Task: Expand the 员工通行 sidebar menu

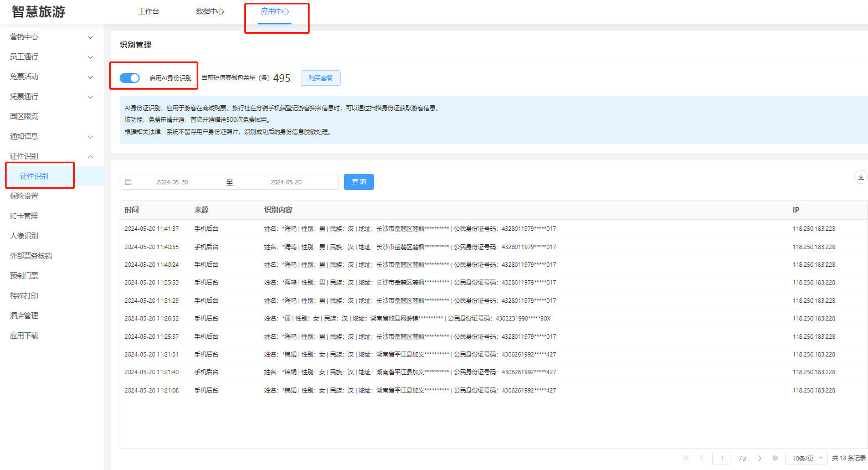Action: point(51,57)
